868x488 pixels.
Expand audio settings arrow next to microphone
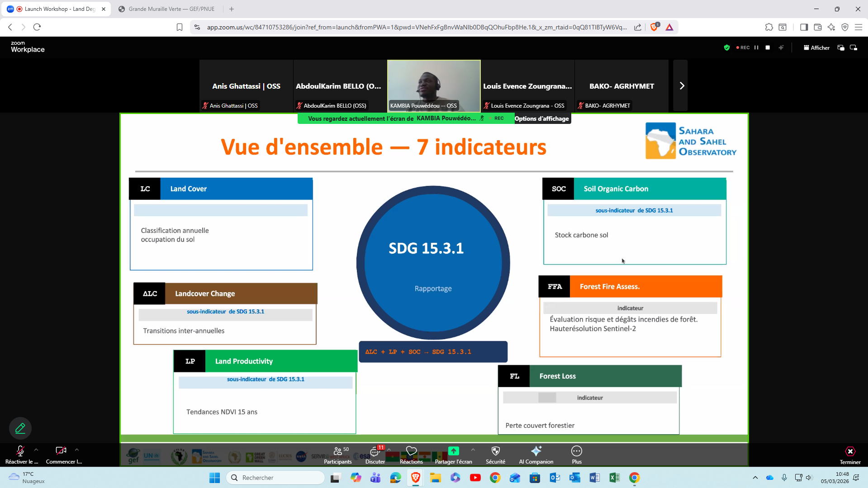(36, 450)
